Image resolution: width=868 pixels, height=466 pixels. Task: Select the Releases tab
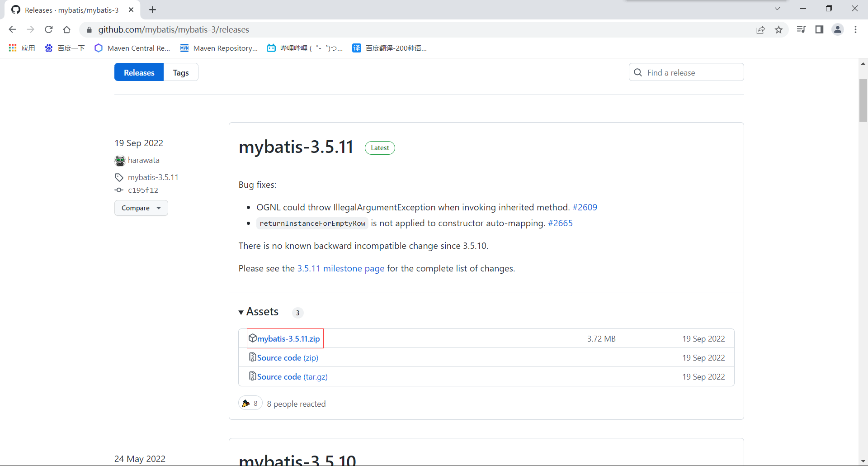click(139, 72)
